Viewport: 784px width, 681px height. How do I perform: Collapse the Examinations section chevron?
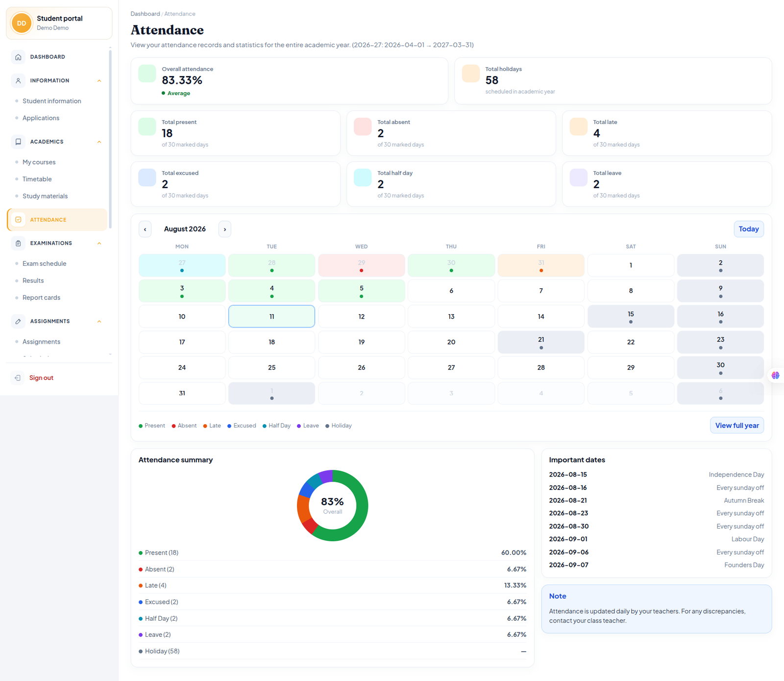[x=99, y=243]
